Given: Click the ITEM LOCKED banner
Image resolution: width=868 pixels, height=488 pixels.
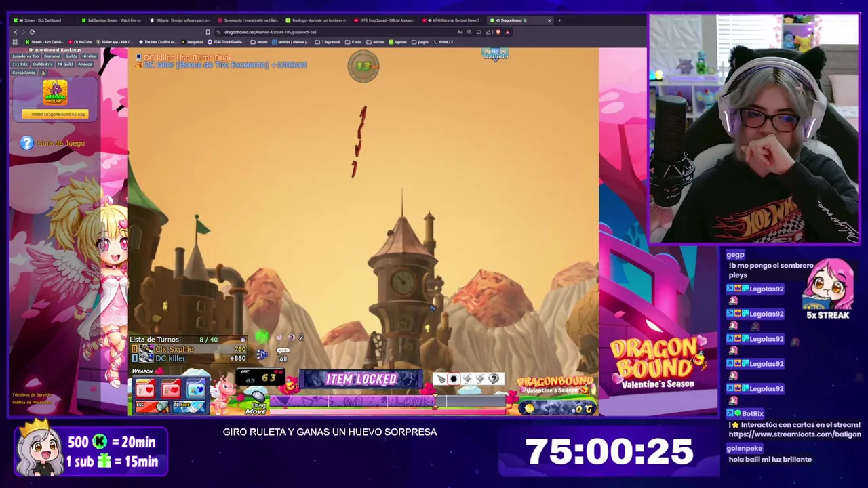Looking at the screenshot, I should pos(361,379).
